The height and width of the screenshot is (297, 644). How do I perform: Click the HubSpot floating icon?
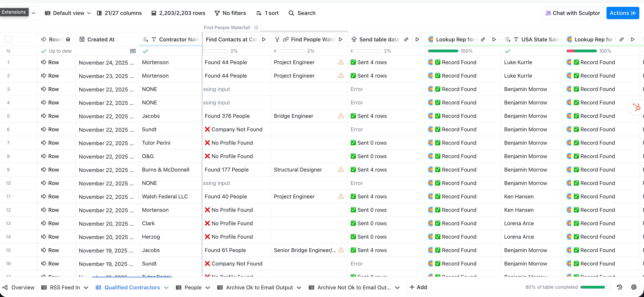point(637,107)
